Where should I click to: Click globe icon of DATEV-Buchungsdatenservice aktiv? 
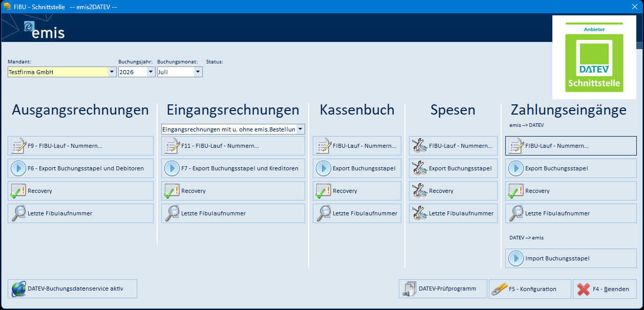point(18,289)
